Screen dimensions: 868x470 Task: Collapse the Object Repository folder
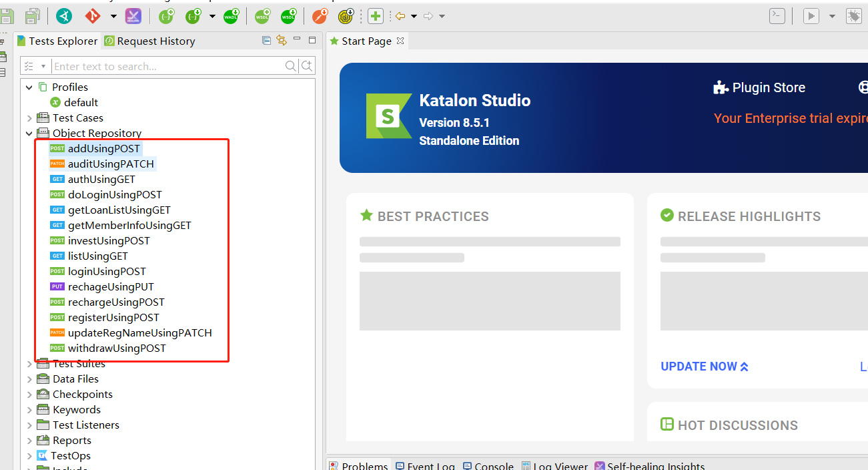[x=29, y=134]
